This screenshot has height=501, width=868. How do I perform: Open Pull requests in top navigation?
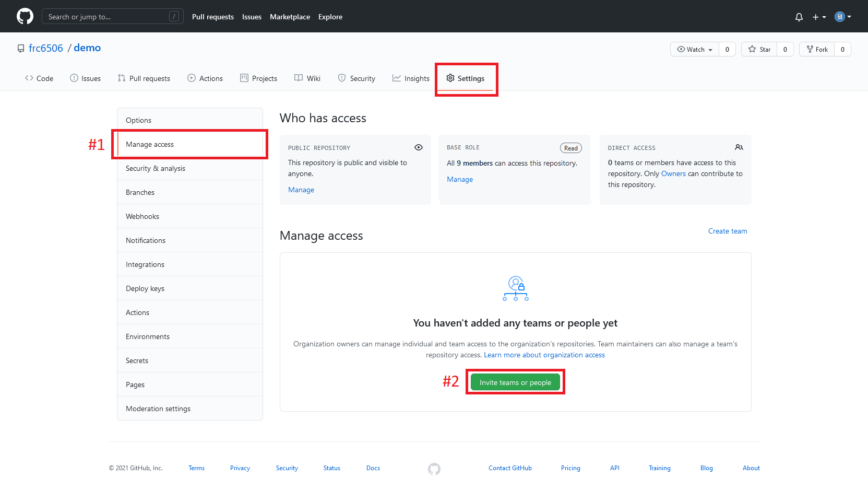[x=212, y=17]
